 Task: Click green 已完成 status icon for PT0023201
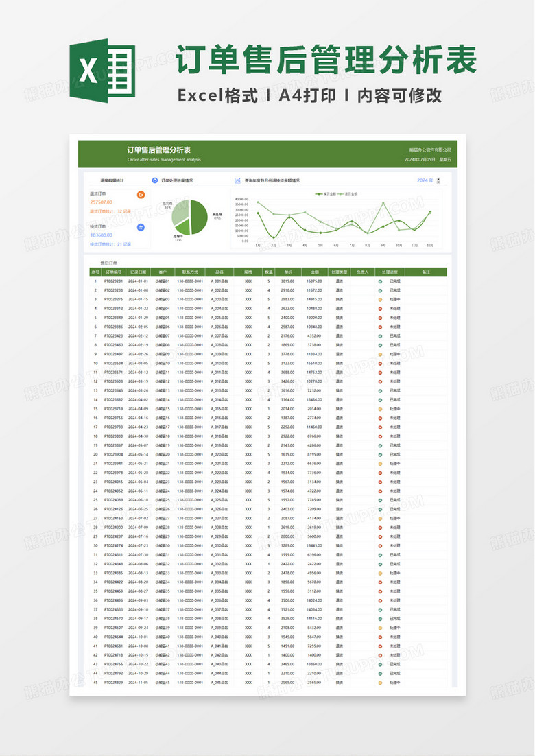380,281
